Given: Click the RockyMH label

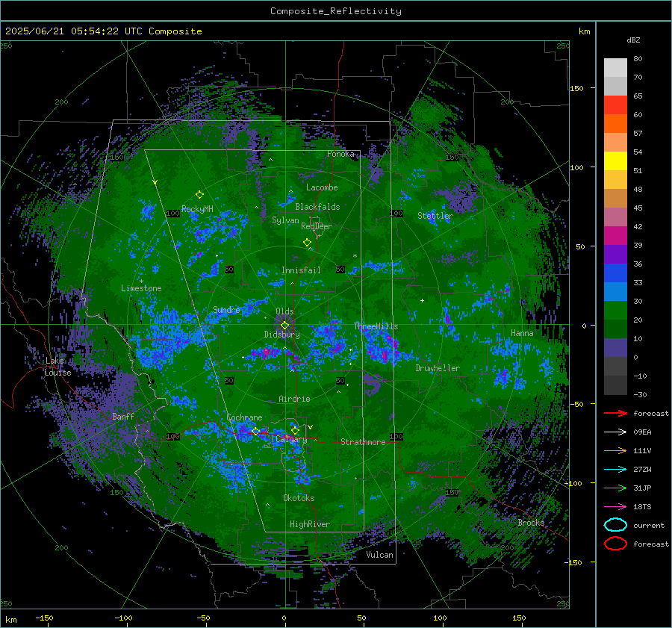Looking at the screenshot, I should click(197, 209).
